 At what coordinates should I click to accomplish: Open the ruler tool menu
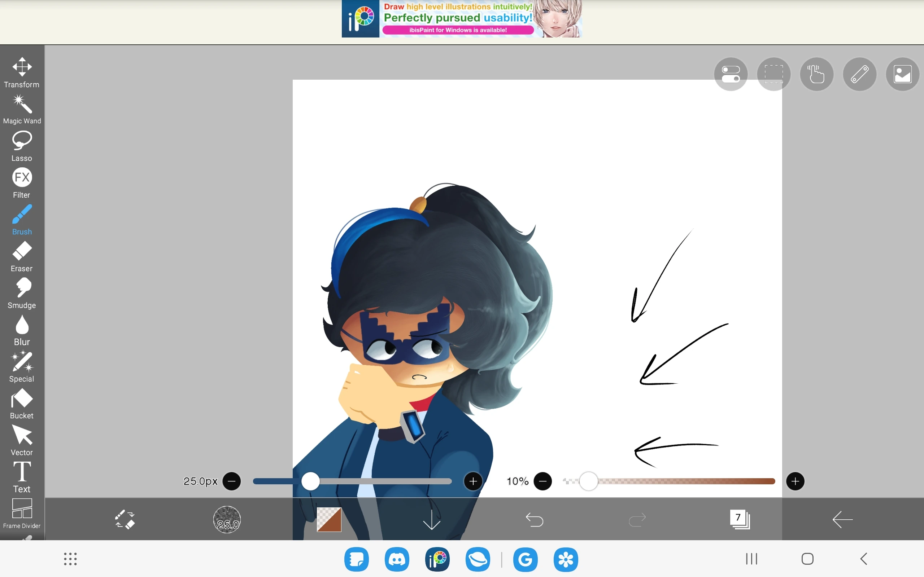(859, 74)
